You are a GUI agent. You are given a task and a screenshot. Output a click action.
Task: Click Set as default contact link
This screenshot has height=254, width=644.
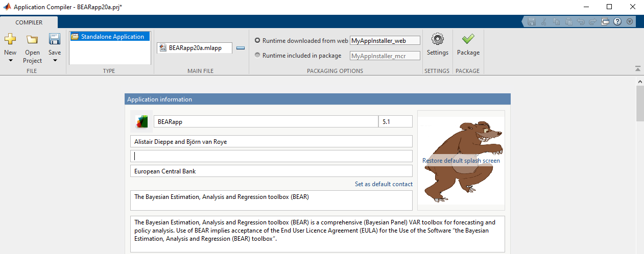click(x=384, y=184)
